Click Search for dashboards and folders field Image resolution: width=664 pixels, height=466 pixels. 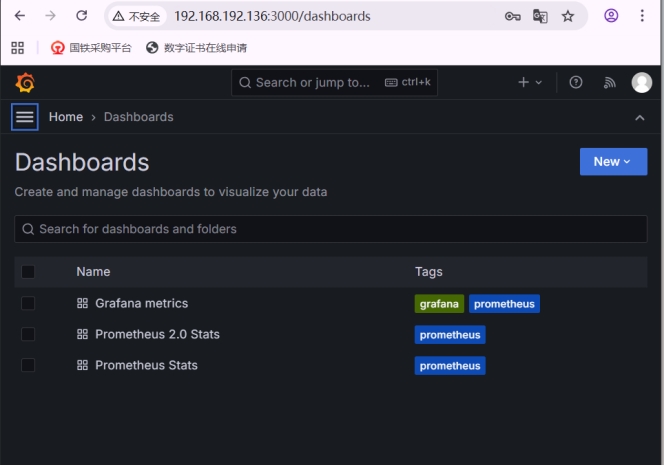pos(331,229)
